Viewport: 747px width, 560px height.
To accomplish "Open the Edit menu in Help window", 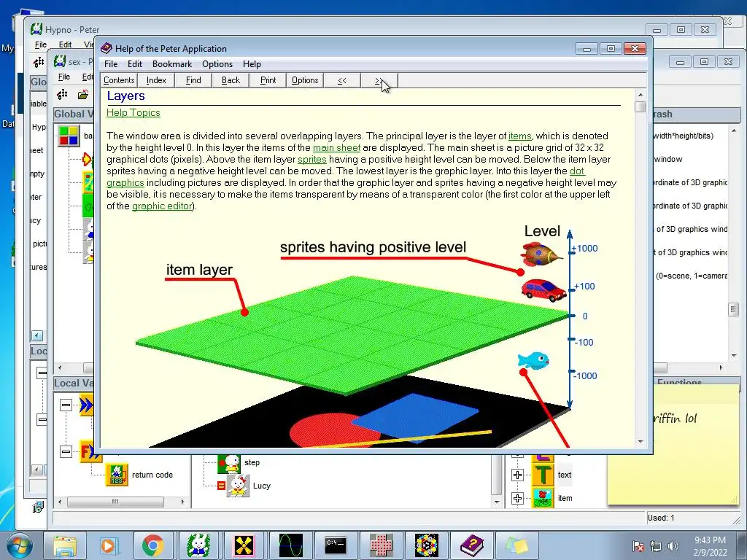I will point(135,64).
